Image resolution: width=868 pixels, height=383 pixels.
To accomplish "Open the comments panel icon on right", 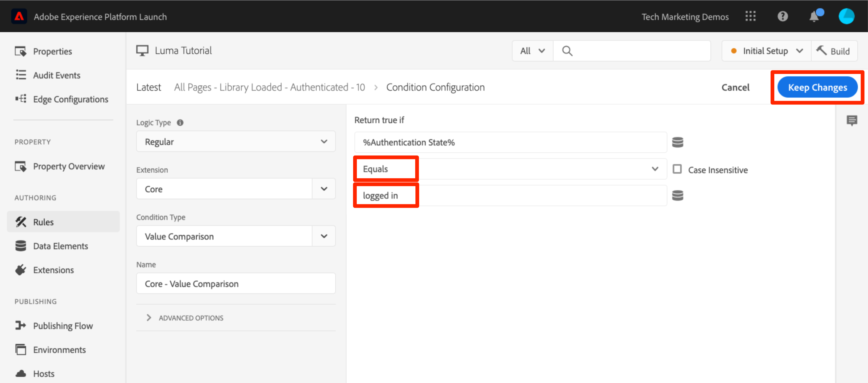I will pyautogui.click(x=852, y=120).
